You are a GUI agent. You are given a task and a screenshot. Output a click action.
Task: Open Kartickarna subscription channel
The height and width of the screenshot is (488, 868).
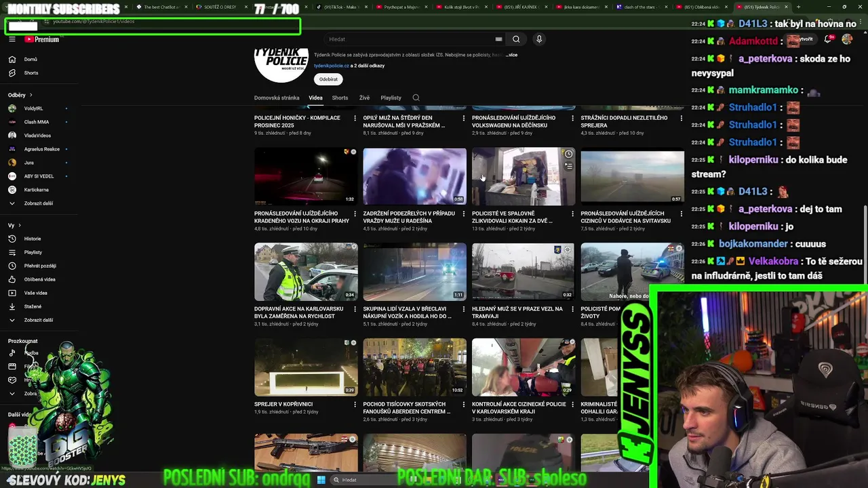point(37,190)
